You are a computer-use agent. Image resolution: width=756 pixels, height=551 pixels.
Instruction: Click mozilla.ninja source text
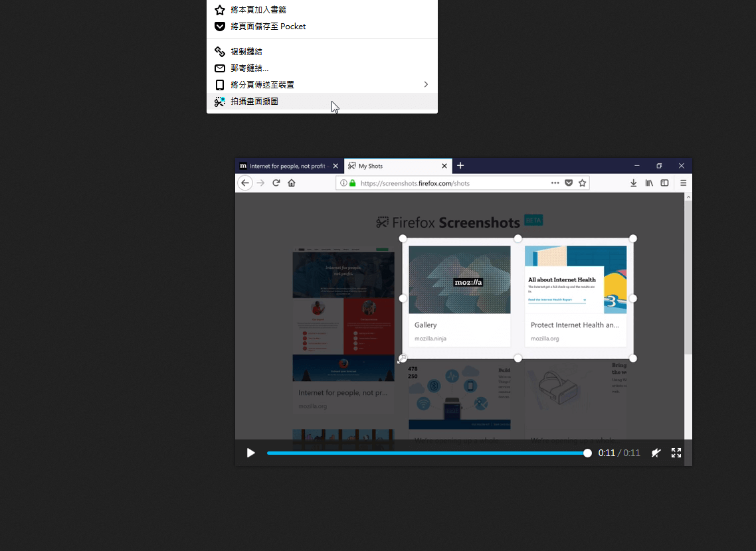coord(430,339)
